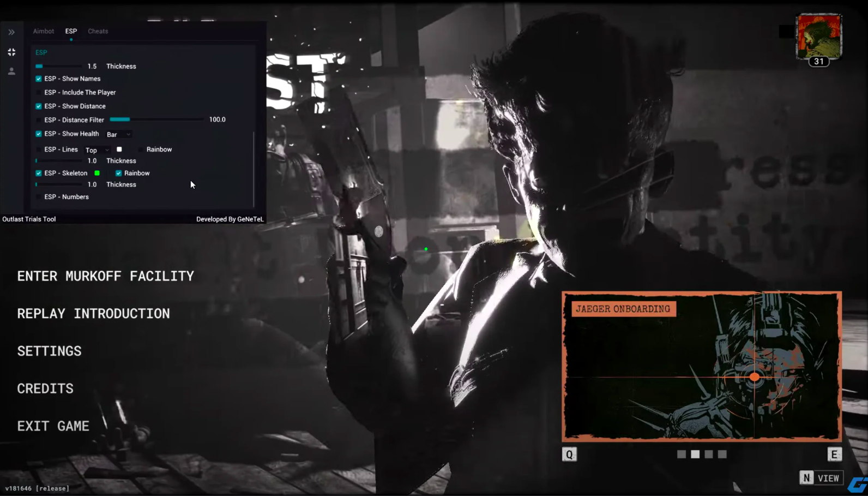Viewport: 868px width, 496px height.
Task: Click the Thickness slider below ESP - Lines
Action: tap(58, 161)
